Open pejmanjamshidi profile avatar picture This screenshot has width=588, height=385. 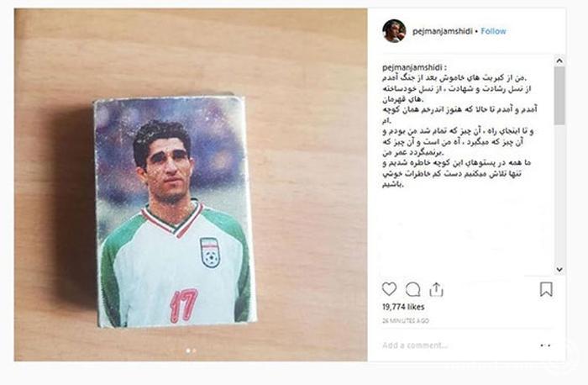(x=394, y=31)
